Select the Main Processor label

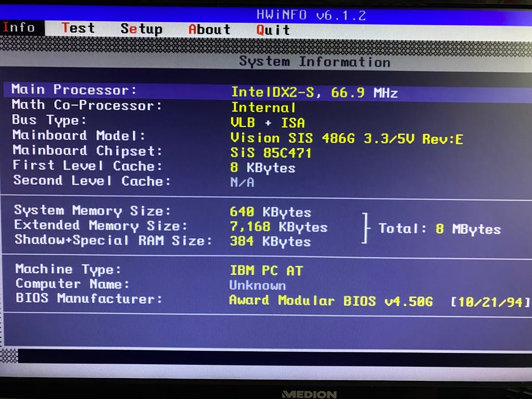click(74, 90)
